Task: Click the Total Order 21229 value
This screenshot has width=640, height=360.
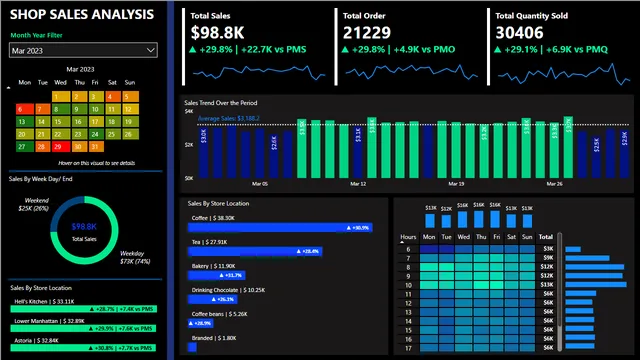Action: [367, 33]
